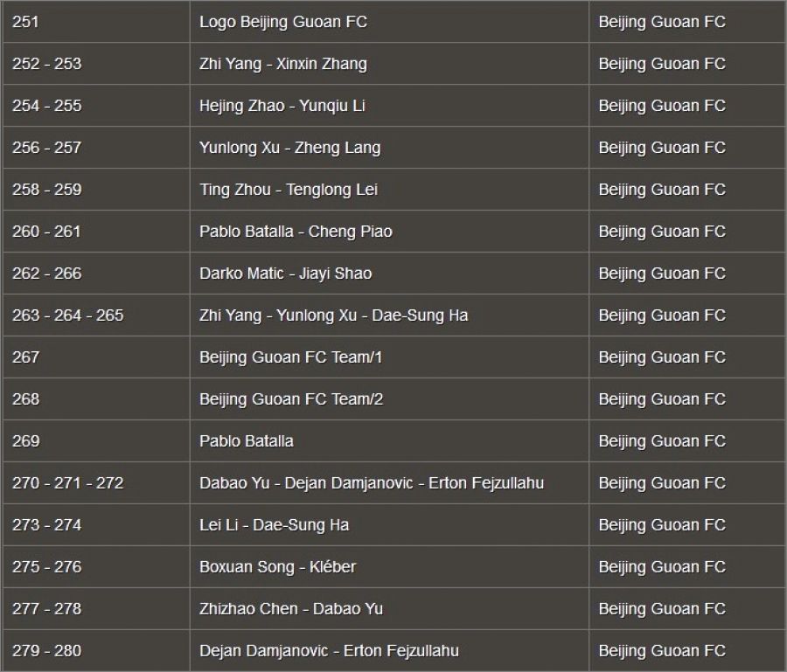Image resolution: width=787 pixels, height=672 pixels.
Task: Click the card number '269' cell
Action: (x=25, y=441)
